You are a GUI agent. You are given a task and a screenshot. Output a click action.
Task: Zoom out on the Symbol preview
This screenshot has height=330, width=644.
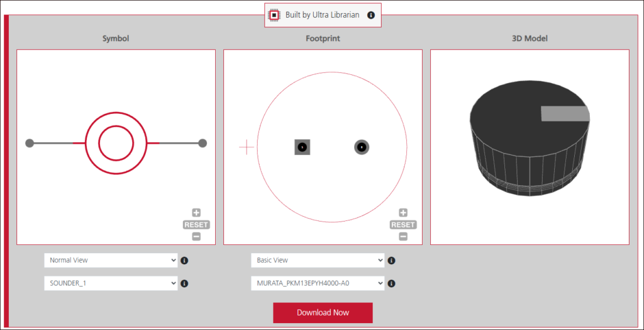196,237
